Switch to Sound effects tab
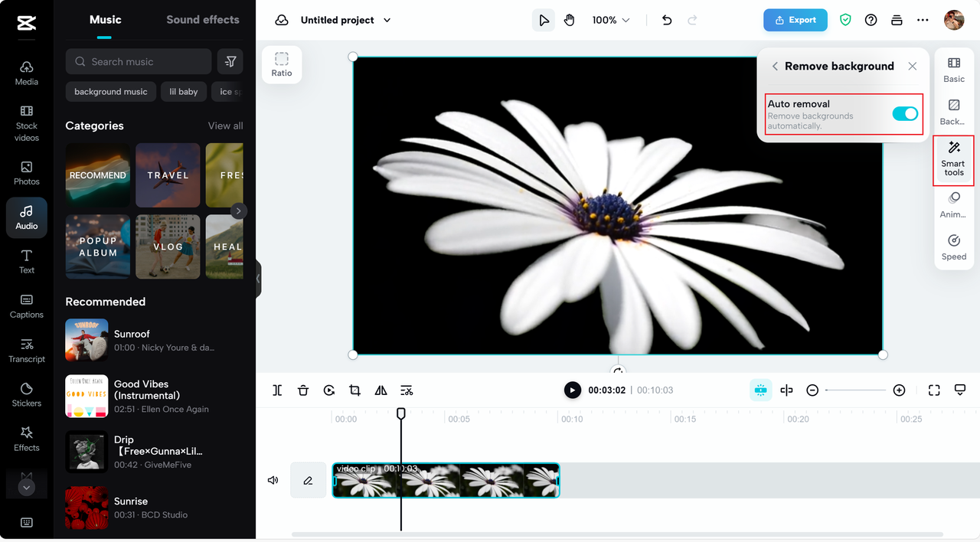Viewport: 980px width, 542px height. [203, 20]
